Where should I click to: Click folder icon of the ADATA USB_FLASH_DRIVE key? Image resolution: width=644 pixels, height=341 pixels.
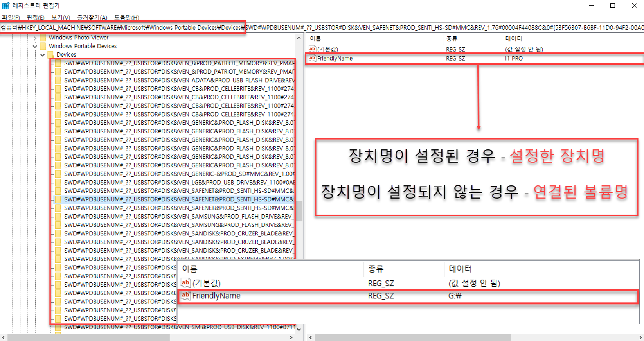tap(58, 80)
